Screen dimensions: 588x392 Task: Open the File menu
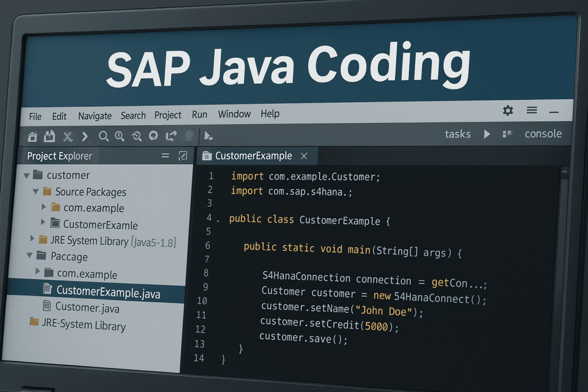(x=35, y=117)
